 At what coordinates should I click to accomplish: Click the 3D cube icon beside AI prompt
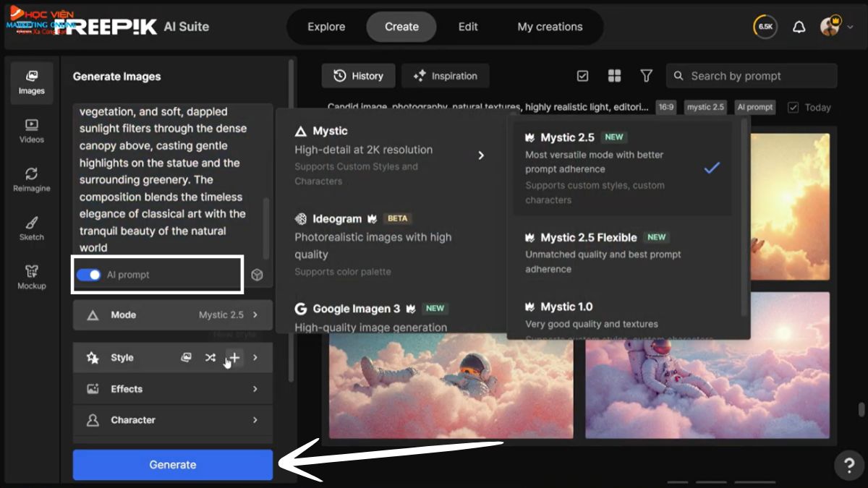257,275
